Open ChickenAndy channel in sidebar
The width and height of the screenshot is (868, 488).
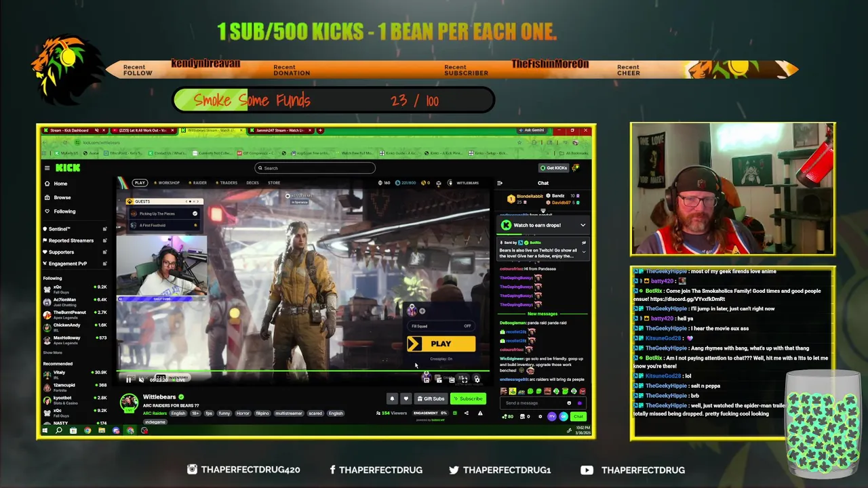75,327
